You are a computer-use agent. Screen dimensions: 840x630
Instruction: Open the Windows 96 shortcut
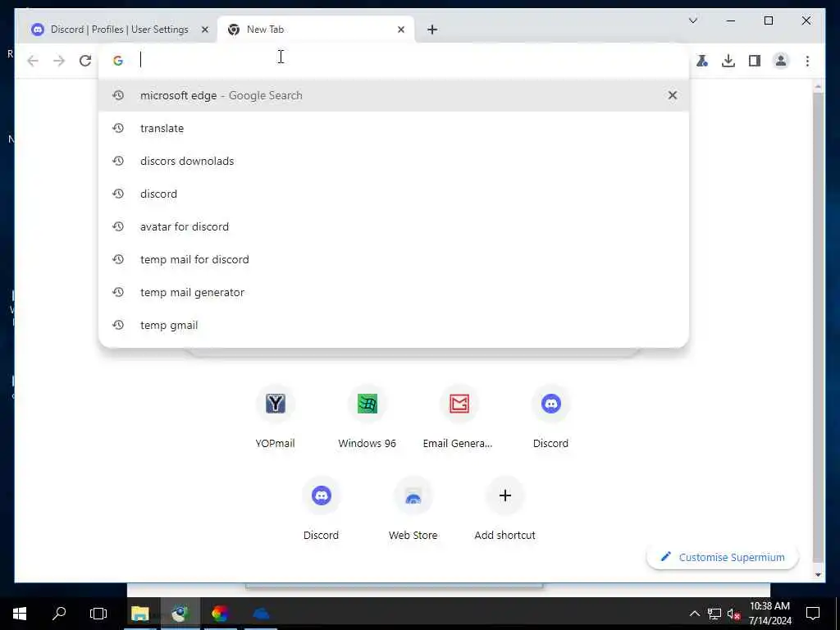point(367,417)
